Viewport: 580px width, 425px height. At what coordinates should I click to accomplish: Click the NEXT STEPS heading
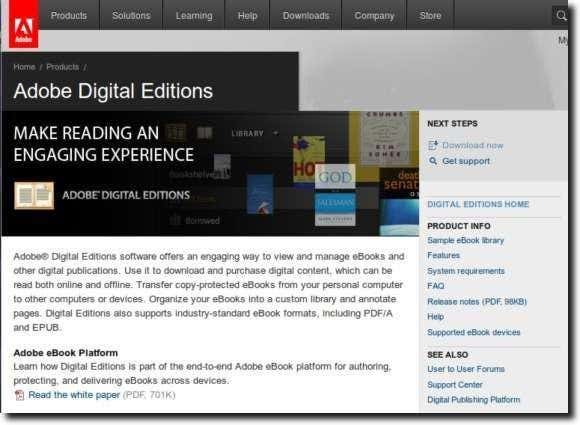(452, 124)
